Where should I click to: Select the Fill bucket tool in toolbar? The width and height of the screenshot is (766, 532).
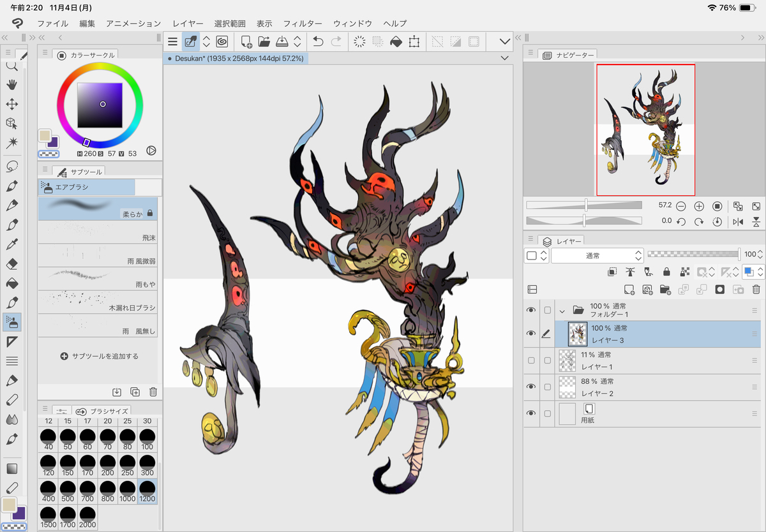(11, 283)
